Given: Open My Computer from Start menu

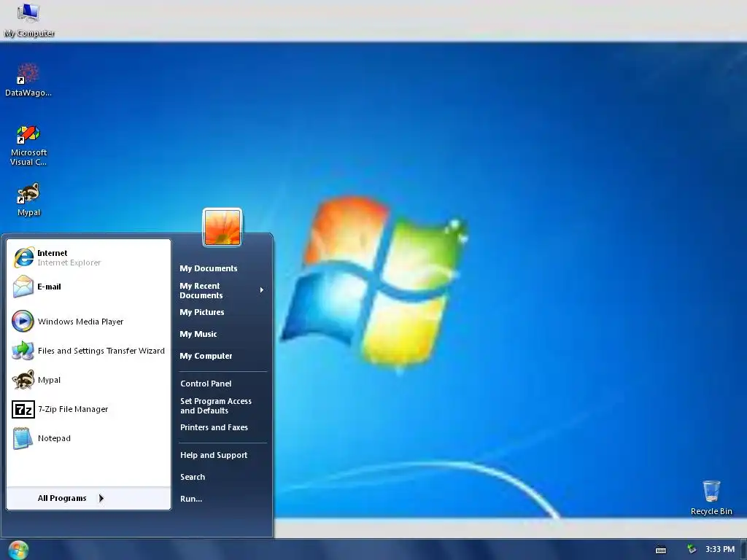Looking at the screenshot, I should 222,356.
